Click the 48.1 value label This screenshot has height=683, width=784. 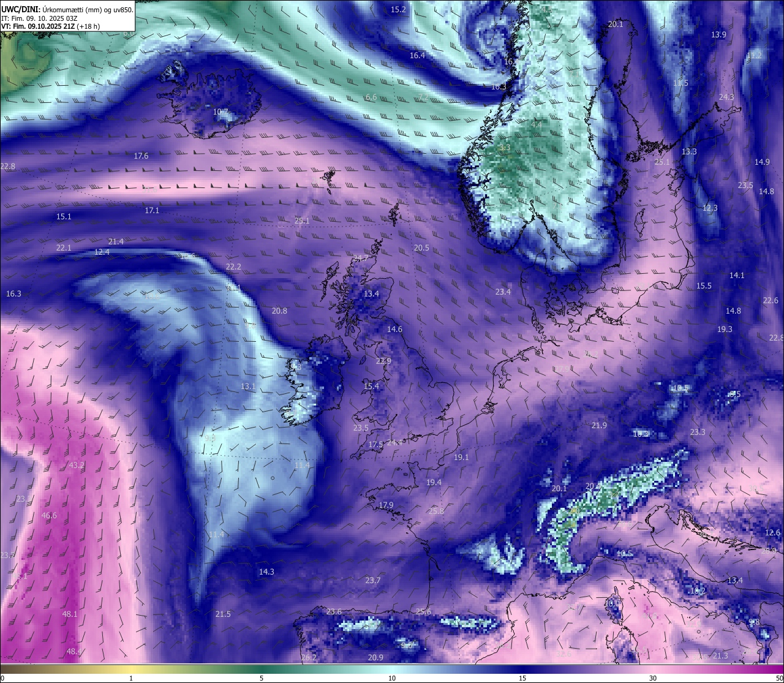coord(70,614)
